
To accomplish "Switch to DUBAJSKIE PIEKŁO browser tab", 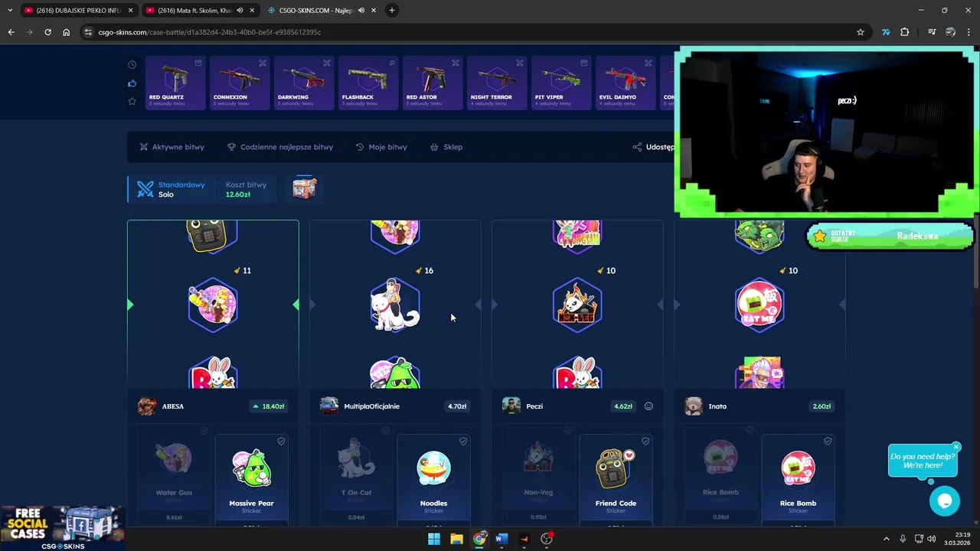I will point(77,10).
